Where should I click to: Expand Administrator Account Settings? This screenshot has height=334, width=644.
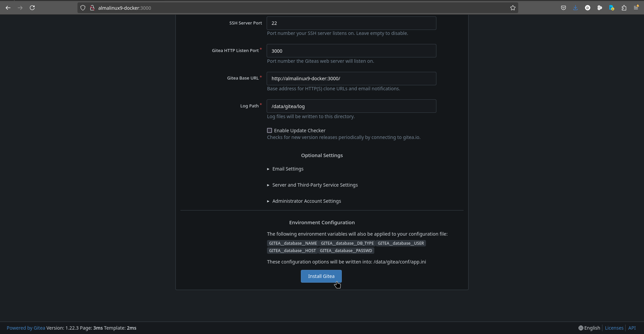pyautogui.click(x=306, y=201)
